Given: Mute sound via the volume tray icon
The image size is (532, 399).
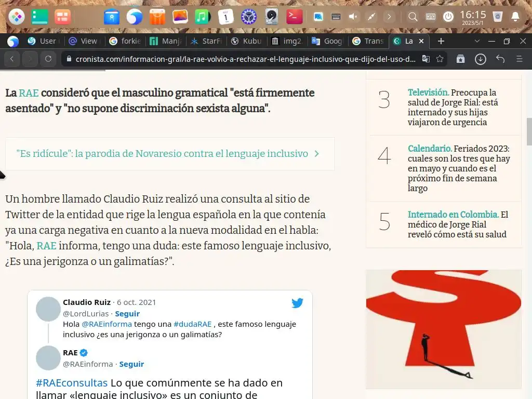Looking at the screenshot, I should pyautogui.click(x=353, y=16).
